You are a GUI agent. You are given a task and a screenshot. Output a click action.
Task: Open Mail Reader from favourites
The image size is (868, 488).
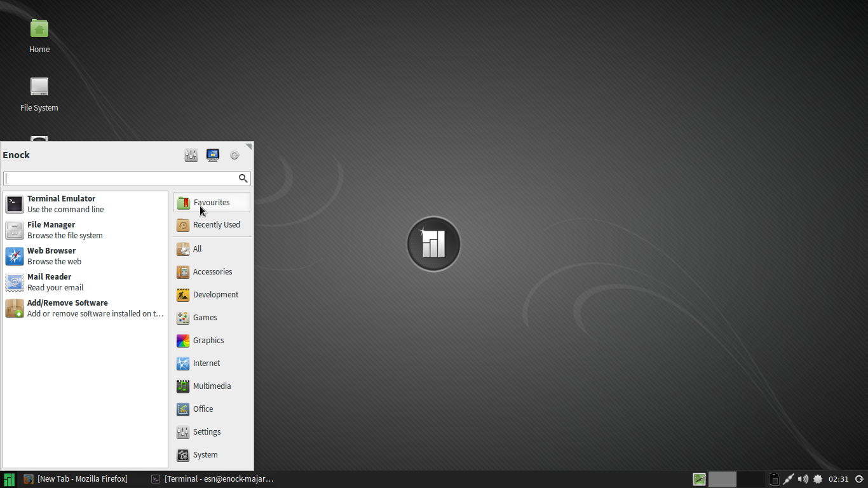point(85,282)
